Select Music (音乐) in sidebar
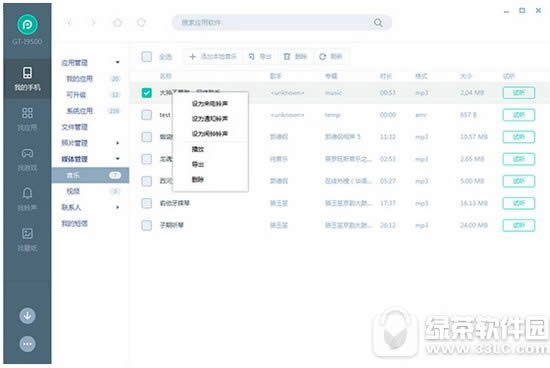This screenshot has height=368, width=550. 90,175
